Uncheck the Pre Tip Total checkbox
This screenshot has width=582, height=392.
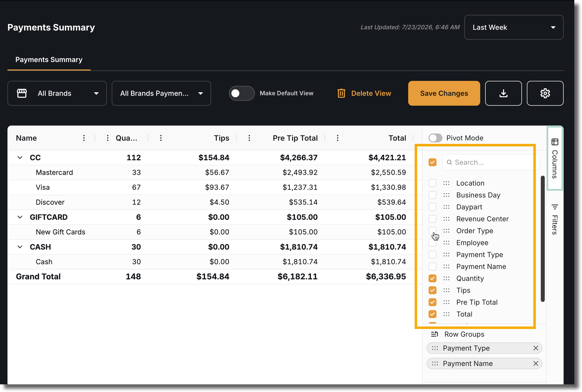[x=432, y=302]
